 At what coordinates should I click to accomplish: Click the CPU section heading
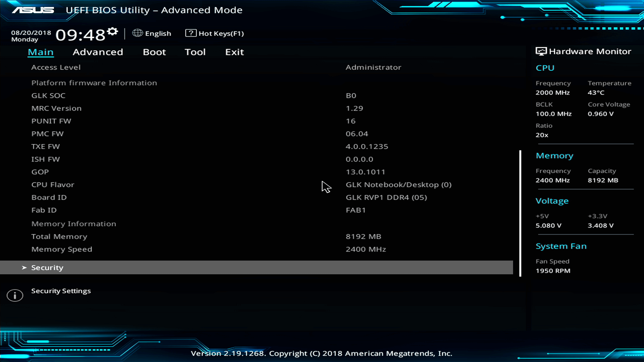[x=545, y=68]
